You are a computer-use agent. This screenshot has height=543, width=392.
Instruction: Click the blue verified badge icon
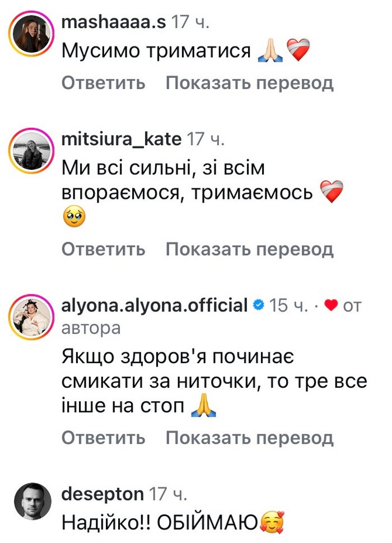[x=258, y=305]
